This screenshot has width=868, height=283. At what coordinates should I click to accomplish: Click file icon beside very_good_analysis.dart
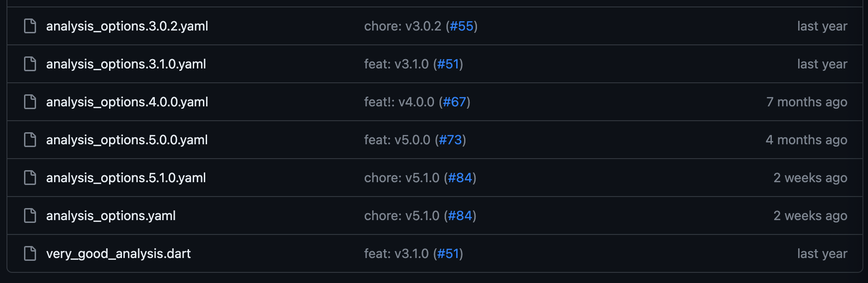coord(30,253)
